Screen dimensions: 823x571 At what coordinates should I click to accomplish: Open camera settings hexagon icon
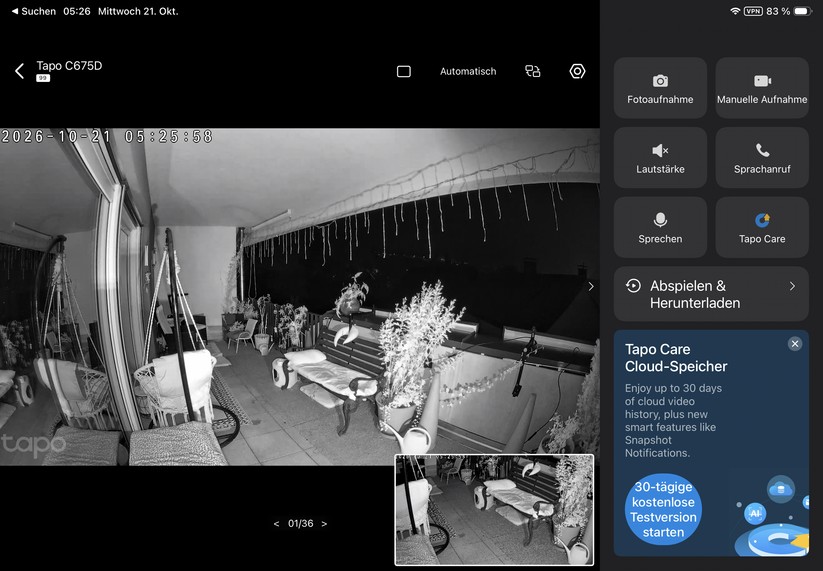click(577, 71)
